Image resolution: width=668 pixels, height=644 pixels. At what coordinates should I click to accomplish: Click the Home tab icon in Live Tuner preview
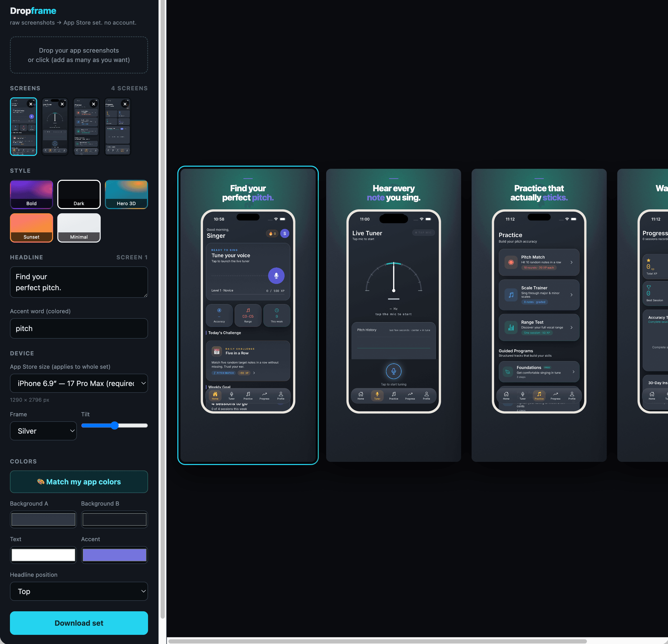point(361,394)
